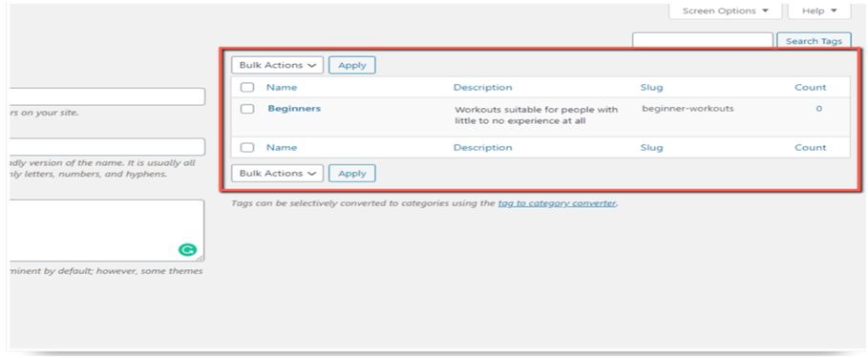Sort by the Slug column header
Viewport: 868px width, 358px height.
pyautogui.click(x=651, y=88)
